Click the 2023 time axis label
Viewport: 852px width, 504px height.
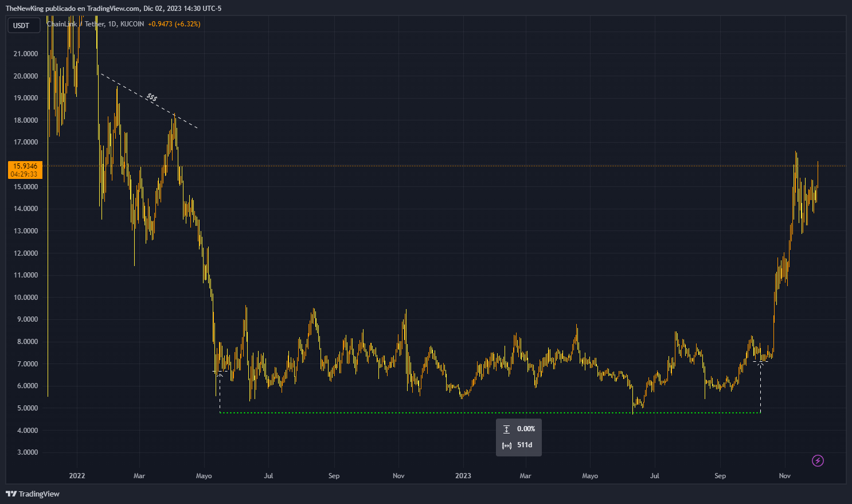tap(463, 476)
